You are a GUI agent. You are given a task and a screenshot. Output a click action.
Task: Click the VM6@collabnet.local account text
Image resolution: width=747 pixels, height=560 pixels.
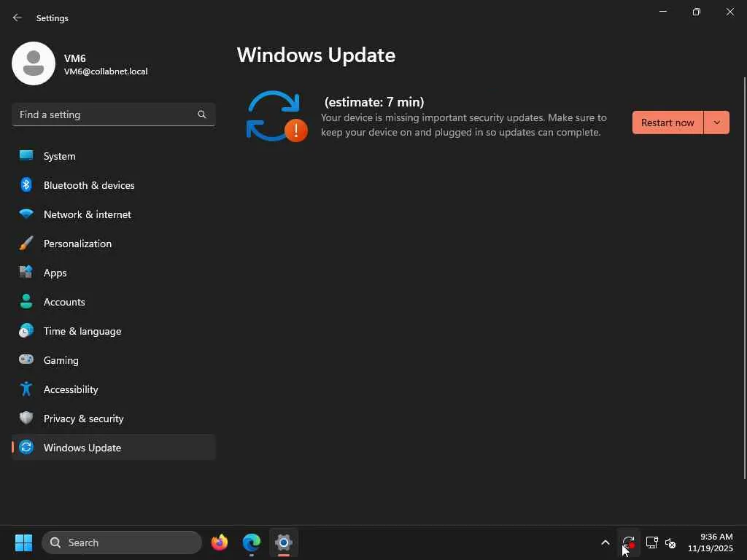pyautogui.click(x=106, y=71)
